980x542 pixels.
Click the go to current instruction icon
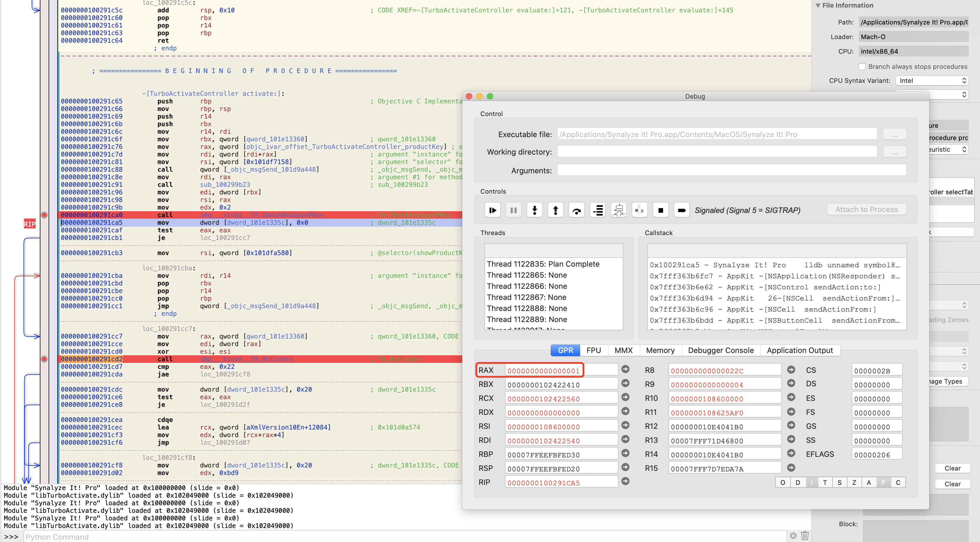(598, 210)
